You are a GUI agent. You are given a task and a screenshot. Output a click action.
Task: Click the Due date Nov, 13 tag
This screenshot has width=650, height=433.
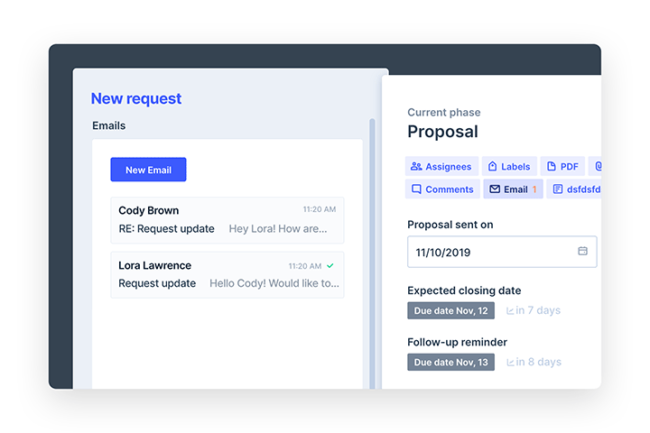pyautogui.click(x=451, y=362)
